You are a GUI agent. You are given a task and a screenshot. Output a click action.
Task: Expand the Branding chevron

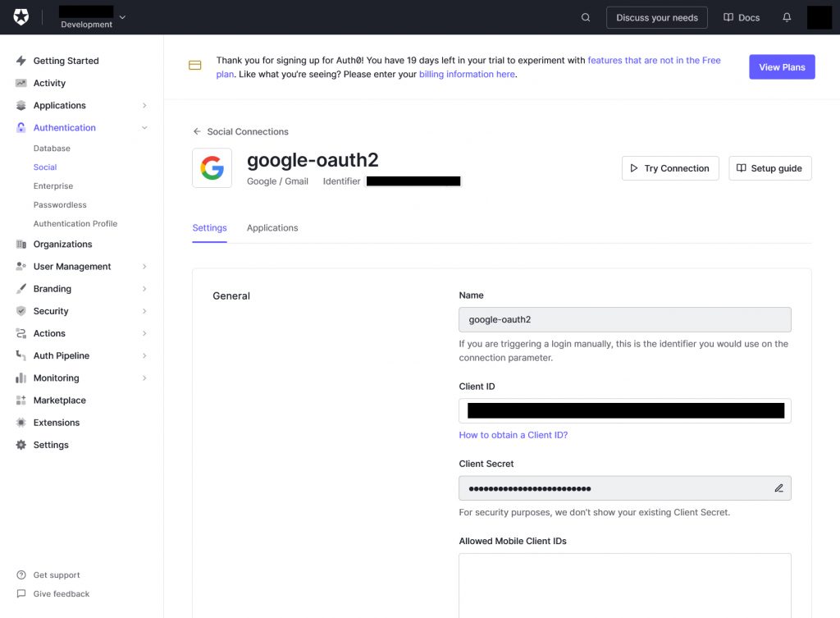coord(144,289)
